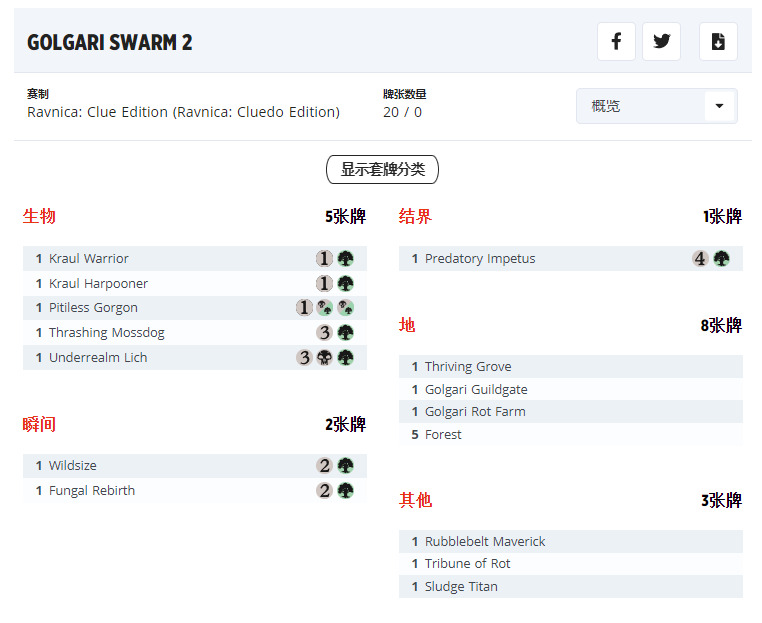Image resolution: width=762 pixels, height=623 pixels.
Task: Open the Rubblebelt Maverick card
Action: (x=485, y=542)
